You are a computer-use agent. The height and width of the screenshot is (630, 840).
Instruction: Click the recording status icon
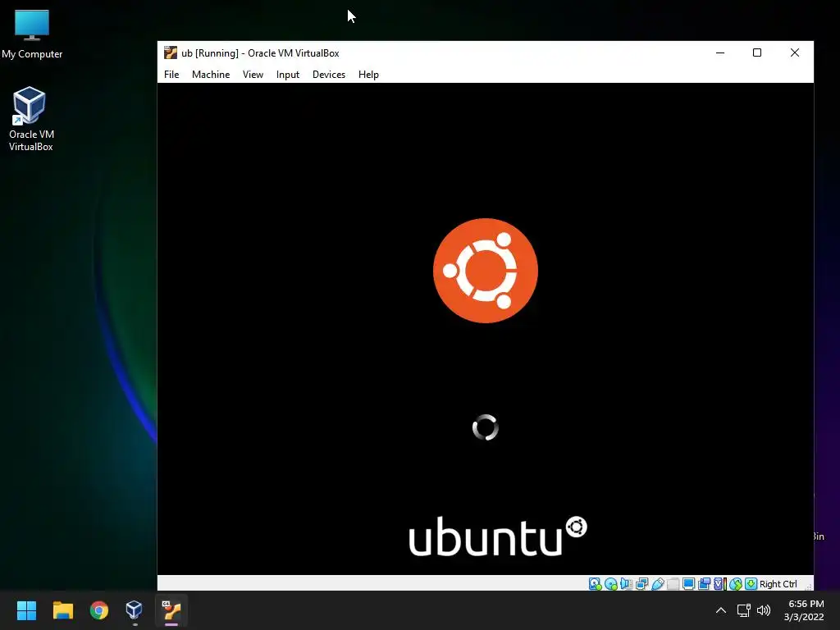click(x=705, y=584)
